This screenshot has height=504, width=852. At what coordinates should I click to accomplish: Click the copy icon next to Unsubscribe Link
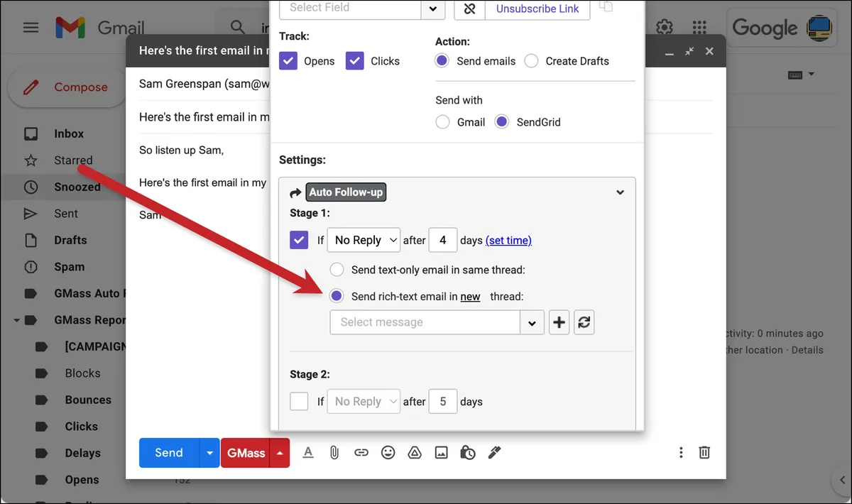606,6
